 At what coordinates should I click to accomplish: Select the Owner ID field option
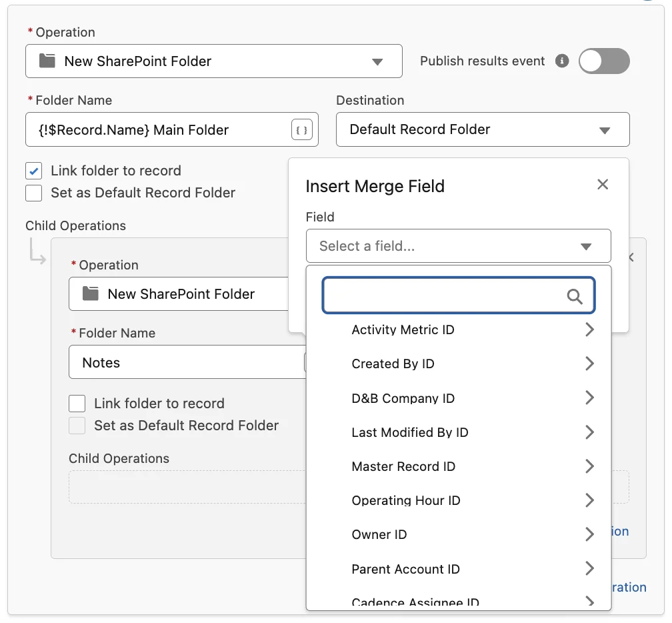pos(458,535)
